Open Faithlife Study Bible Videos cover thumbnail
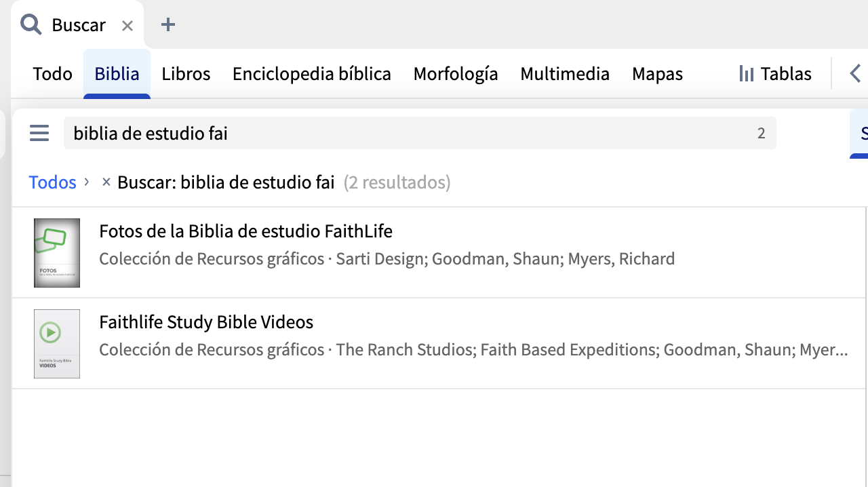 pyautogui.click(x=57, y=344)
